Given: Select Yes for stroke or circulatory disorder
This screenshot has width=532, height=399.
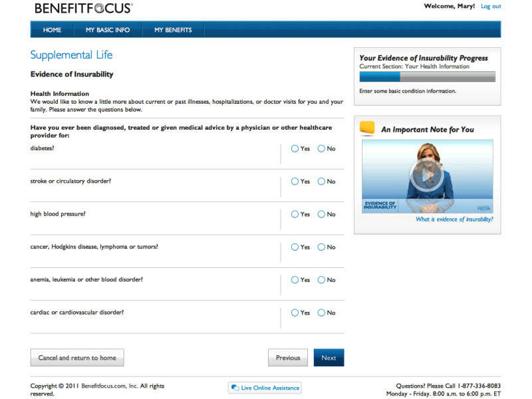Looking at the screenshot, I should 295,182.
